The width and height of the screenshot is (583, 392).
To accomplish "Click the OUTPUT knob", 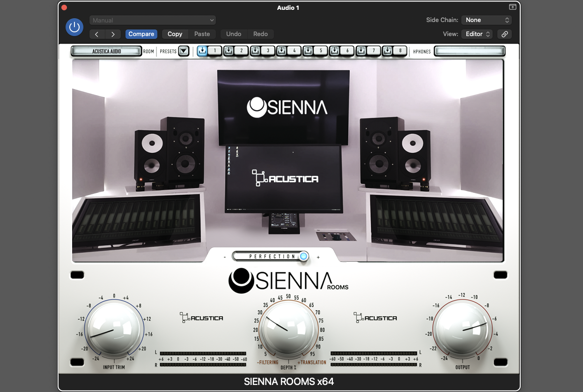I will [x=462, y=329].
